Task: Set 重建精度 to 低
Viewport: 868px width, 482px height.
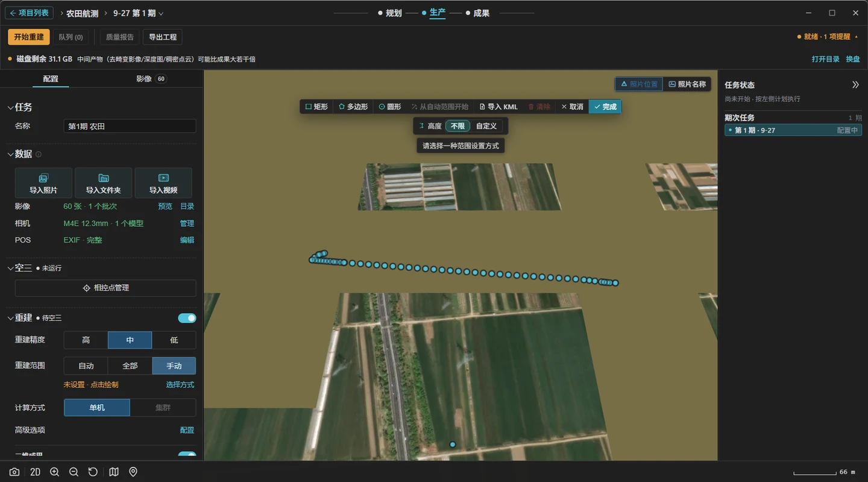Action: pyautogui.click(x=174, y=340)
